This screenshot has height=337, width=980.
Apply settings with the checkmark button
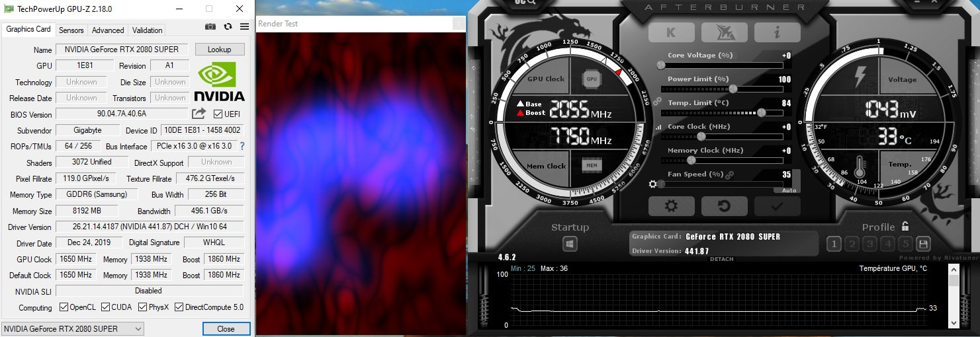click(777, 206)
